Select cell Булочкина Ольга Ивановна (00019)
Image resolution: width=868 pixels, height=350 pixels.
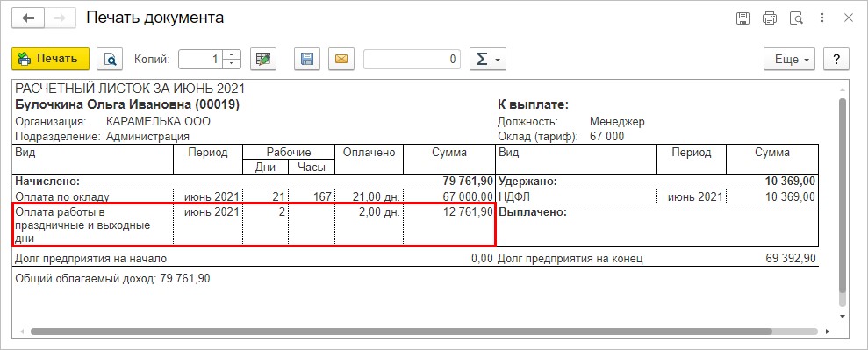tap(127, 104)
